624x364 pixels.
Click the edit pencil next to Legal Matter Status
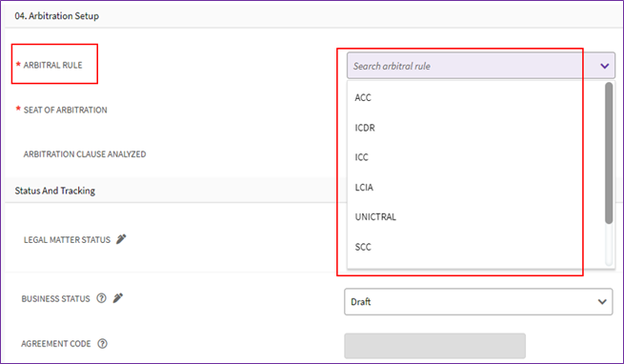121,239
